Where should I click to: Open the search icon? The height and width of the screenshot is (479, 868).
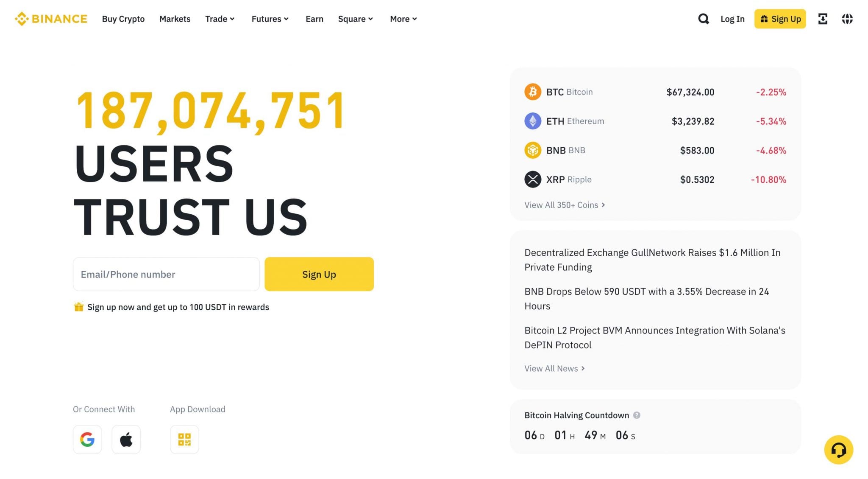tap(703, 19)
